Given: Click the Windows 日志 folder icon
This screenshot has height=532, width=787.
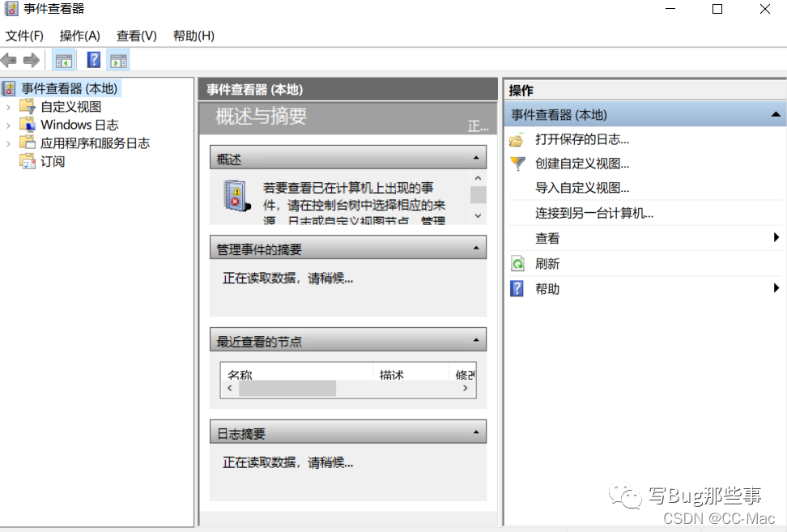Looking at the screenshot, I should tap(28, 125).
